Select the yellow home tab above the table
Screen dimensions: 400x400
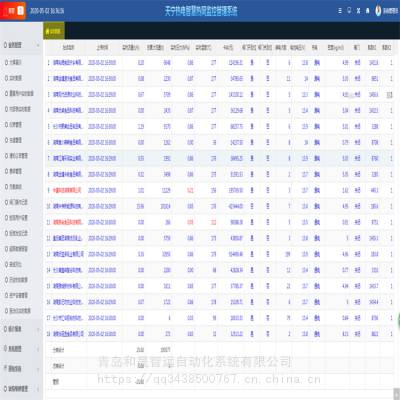tap(54, 31)
